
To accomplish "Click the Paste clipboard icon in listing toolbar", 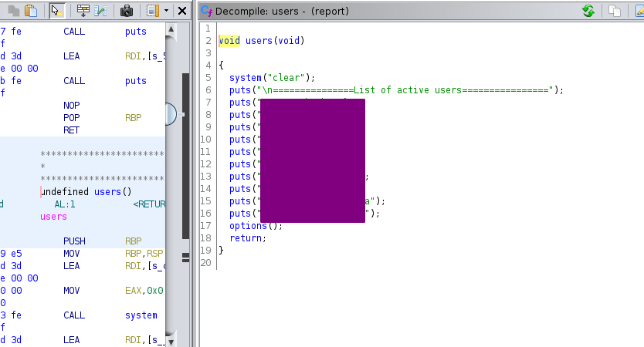I will [x=31, y=11].
